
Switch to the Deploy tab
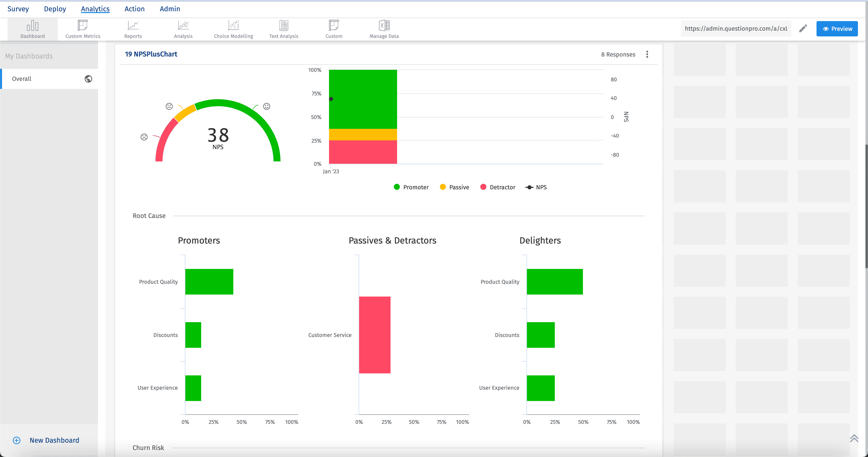[55, 9]
